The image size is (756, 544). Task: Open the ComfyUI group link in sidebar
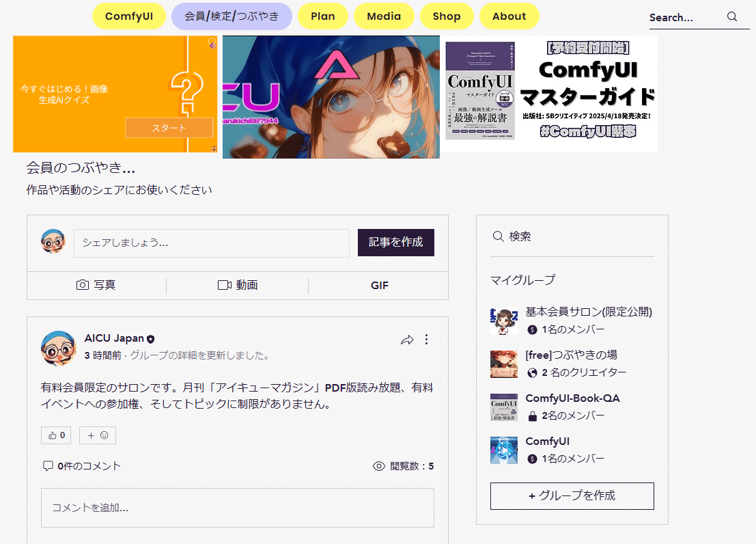point(547,441)
